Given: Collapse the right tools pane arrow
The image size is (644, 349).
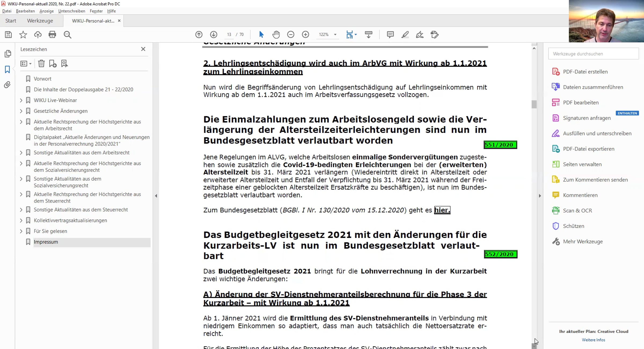Looking at the screenshot, I should [x=540, y=196].
